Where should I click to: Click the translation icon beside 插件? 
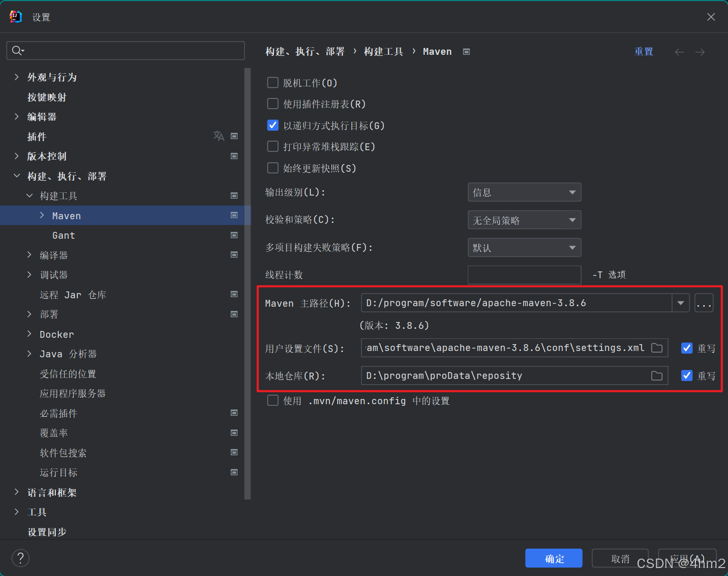tap(219, 136)
